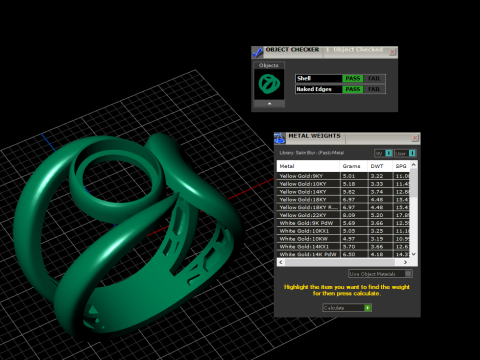Screen dimensions: 480x360
Task: Click the Metal column header
Action: point(308,166)
